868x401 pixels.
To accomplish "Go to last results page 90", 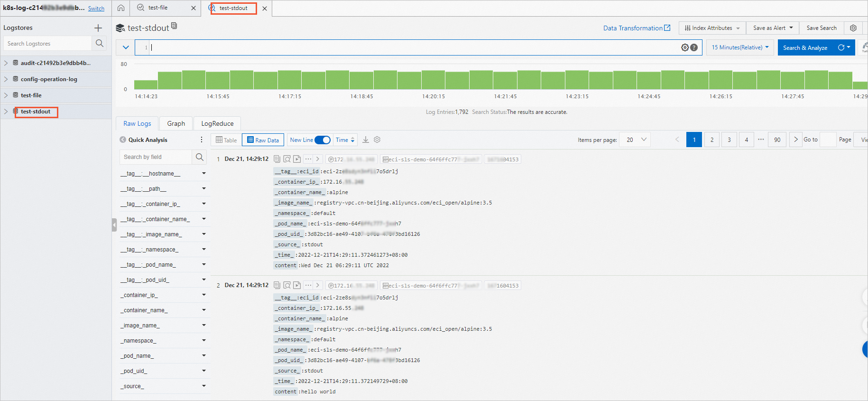I will click(777, 140).
